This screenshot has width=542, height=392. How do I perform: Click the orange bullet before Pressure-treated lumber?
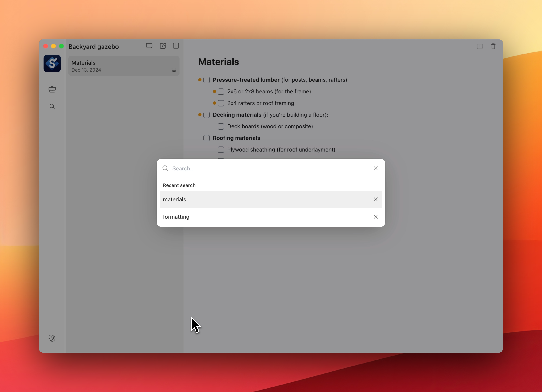coord(200,80)
